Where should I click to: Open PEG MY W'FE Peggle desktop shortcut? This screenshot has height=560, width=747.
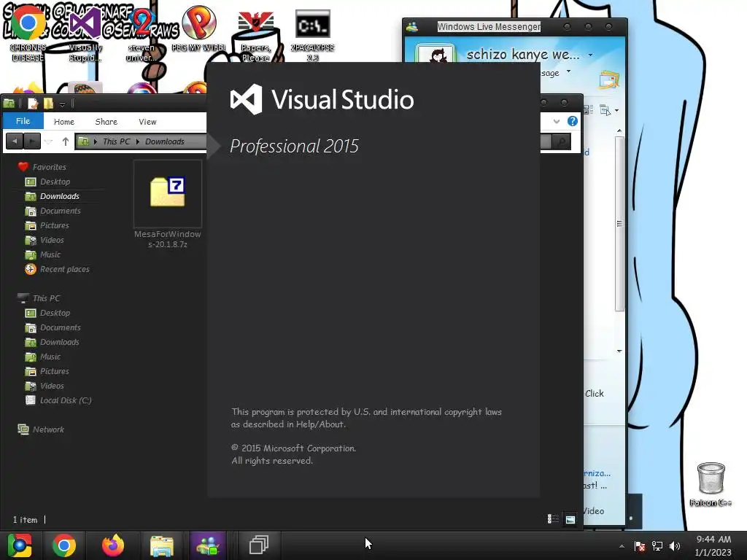(x=198, y=28)
